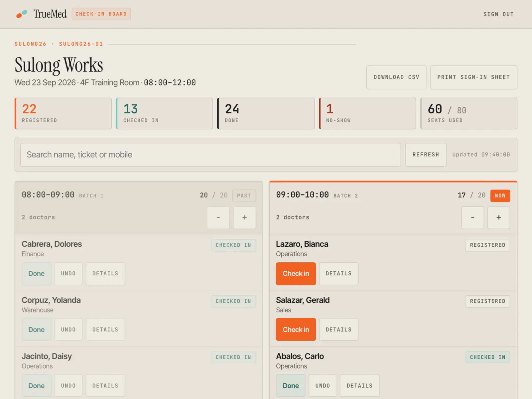Click the Checked In status of Abalos, Carlo
Screen dimensions: 532x399
pos(487,357)
